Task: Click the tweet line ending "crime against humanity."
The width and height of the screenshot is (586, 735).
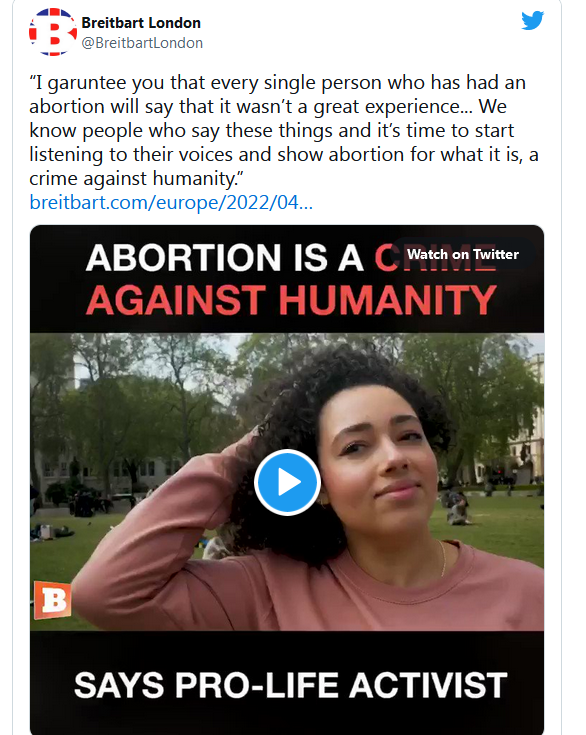Action: pos(136,178)
